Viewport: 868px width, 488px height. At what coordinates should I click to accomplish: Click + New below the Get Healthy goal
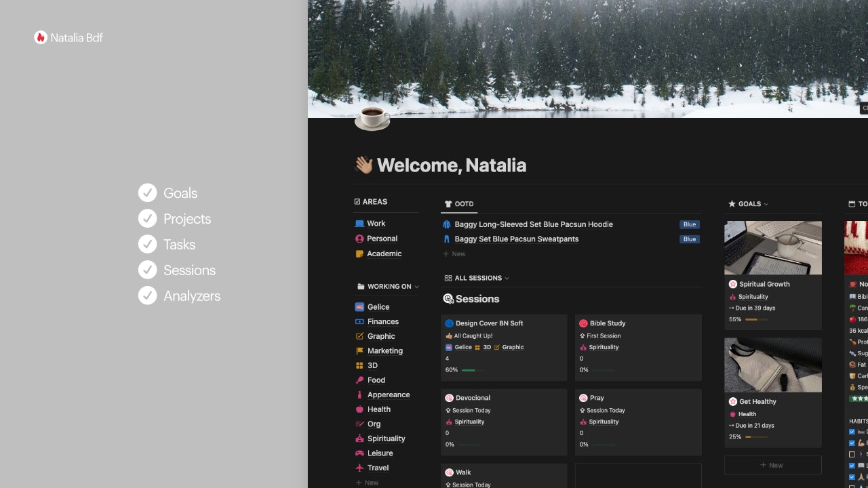pyautogui.click(x=772, y=465)
